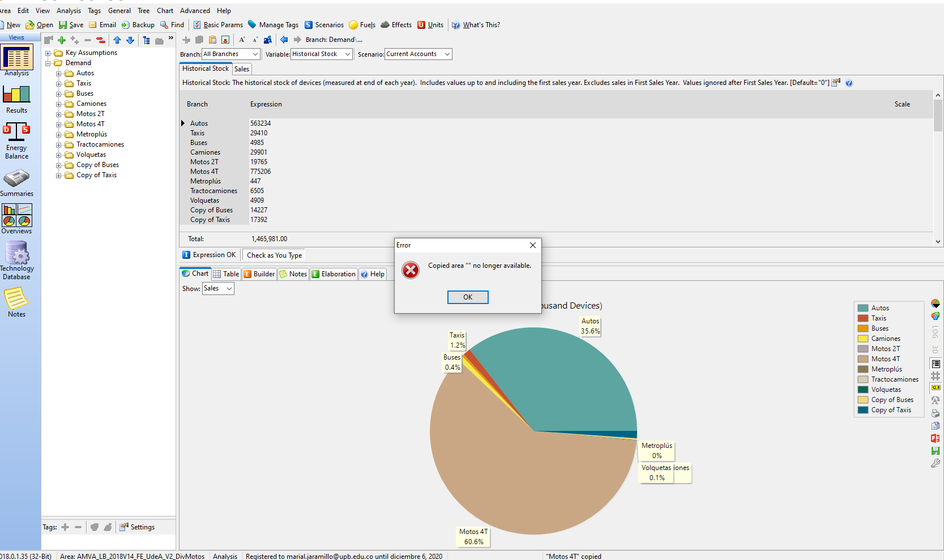Export the chart to PowerPoint
The image size is (944, 560).
936,438
